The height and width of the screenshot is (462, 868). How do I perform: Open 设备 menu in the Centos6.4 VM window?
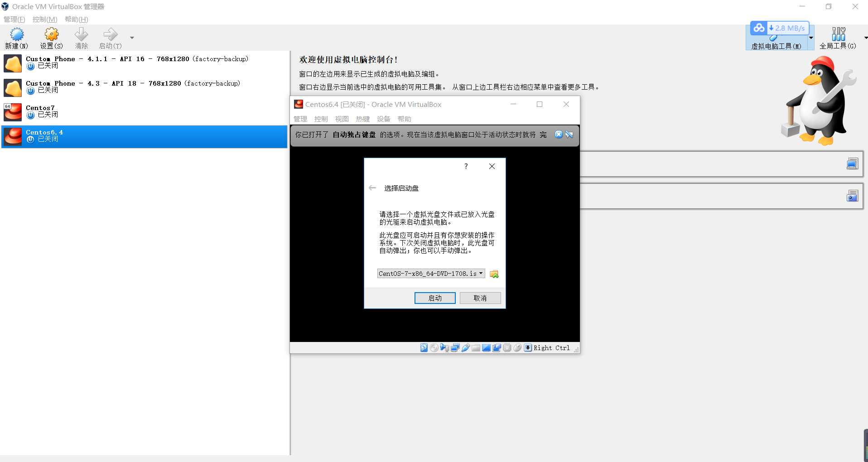coord(384,119)
